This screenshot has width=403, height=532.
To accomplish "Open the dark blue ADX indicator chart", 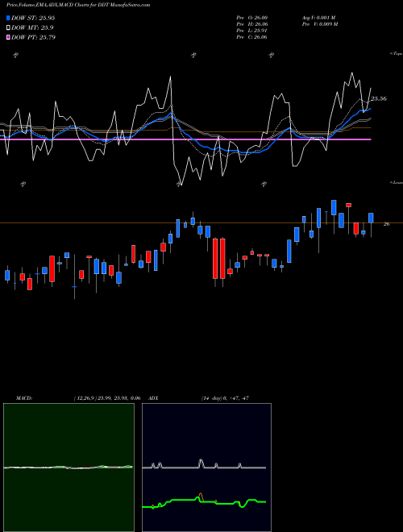I will coord(206,468).
